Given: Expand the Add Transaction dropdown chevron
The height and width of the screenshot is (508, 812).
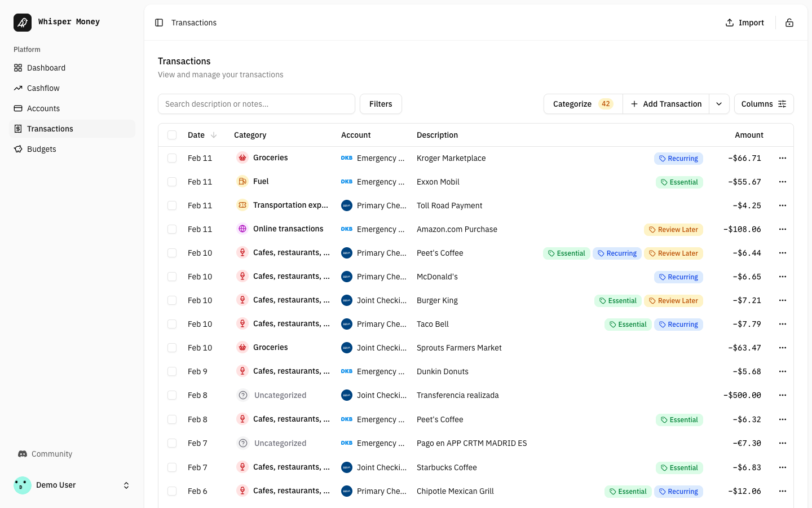Looking at the screenshot, I should (719, 104).
